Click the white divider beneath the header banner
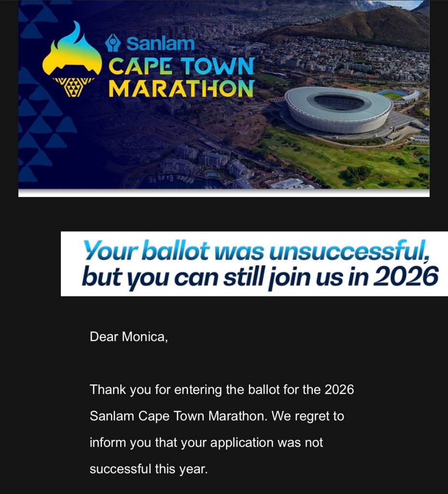Image resolution: width=448 pixels, height=494 pixels. pyautogui.click(x=224, y=193)
